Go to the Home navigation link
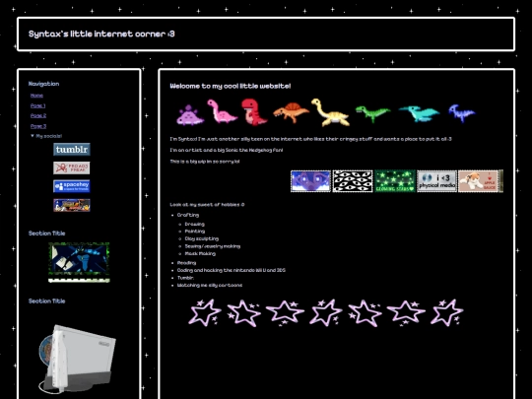 [x=36, y=96]
